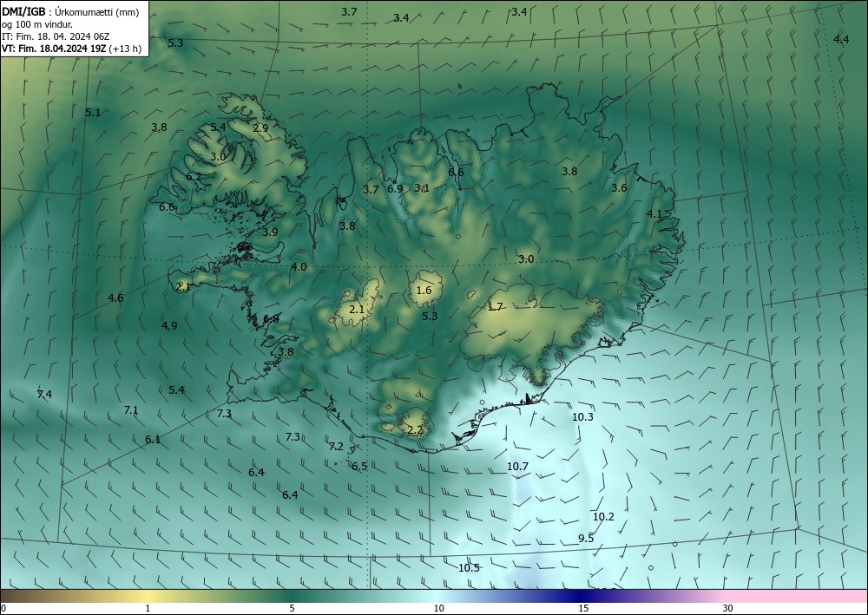Select the value 10.3 off the southeast coast
The image size is (868, 615).
click(582, 417)
